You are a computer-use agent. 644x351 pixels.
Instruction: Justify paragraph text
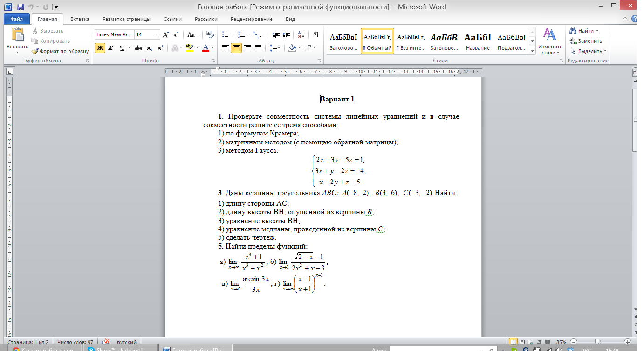(x=258, y=47)
